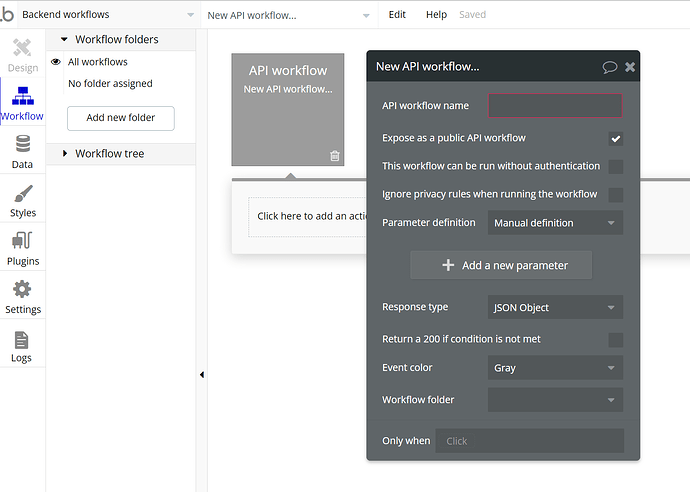The width and height of the screenshot is (690, 492).
Task: Close the New API workflow panel
Action: pyautogui.click(x=630, y=67)
